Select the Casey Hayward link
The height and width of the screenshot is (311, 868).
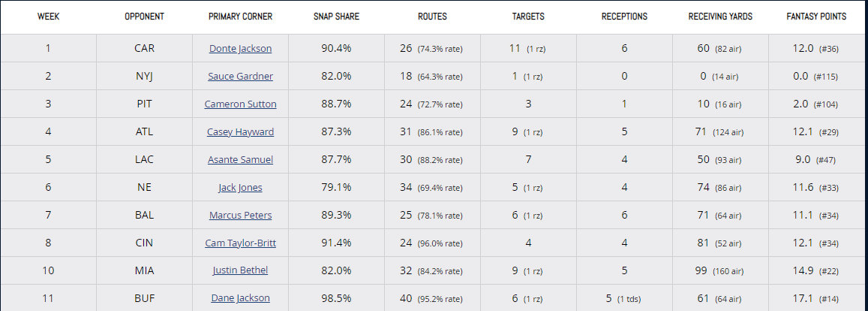(x=240, y=132)
